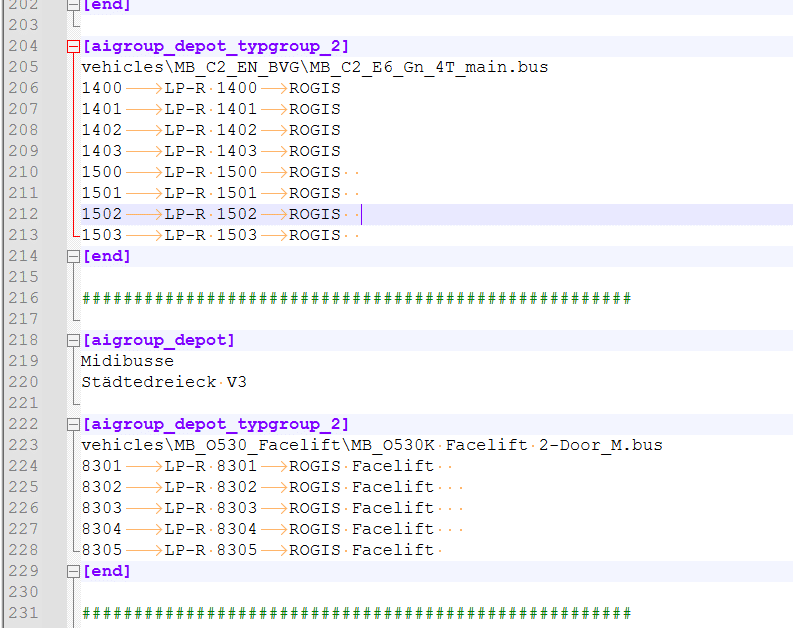Image resolution: width=793 pixels, height=628 pixels.
Task: Click the [aigroup_depot] tag on line 218
Action: pyautogui.click(x=158, y=340)
